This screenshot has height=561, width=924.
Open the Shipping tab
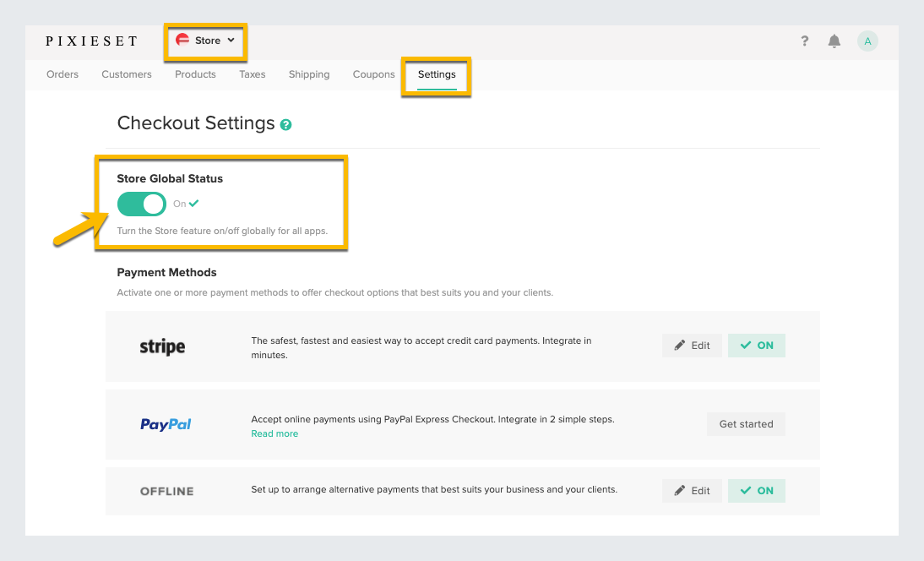tap(309, 74)
